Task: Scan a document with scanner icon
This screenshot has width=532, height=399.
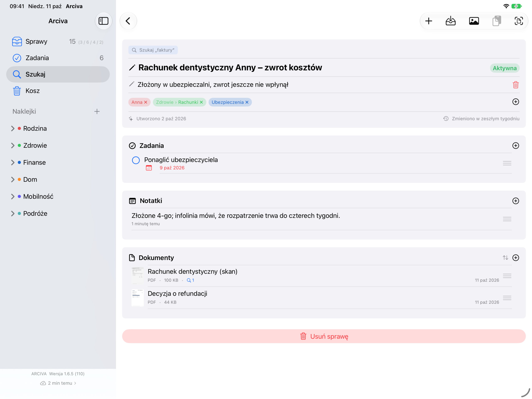Action: [518, 21]
